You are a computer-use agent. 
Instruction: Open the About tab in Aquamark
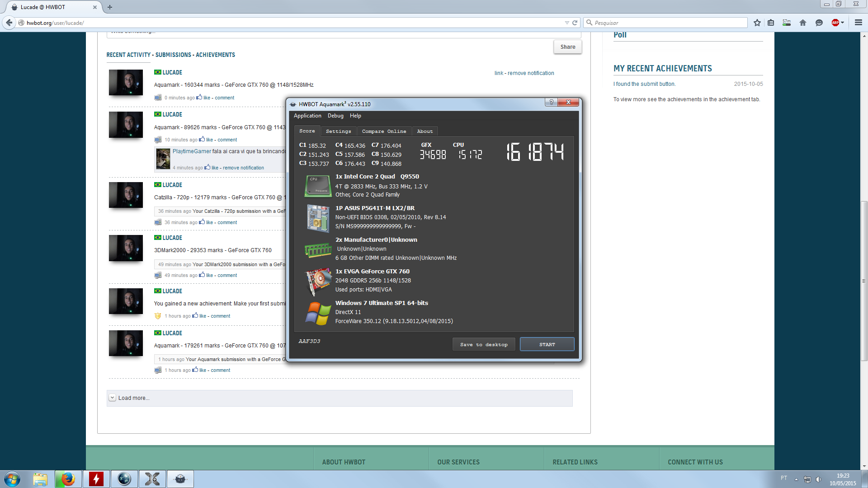click(x=425, y=131)
